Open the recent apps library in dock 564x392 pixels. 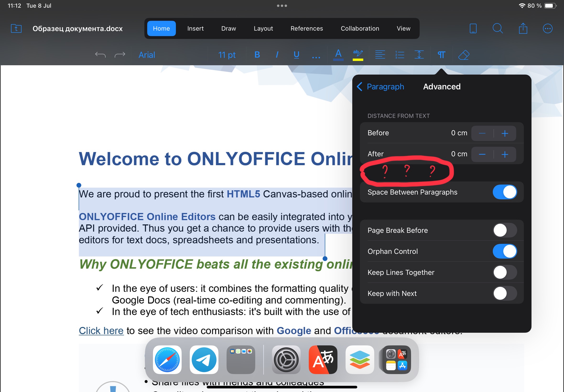tap(396, 359)
